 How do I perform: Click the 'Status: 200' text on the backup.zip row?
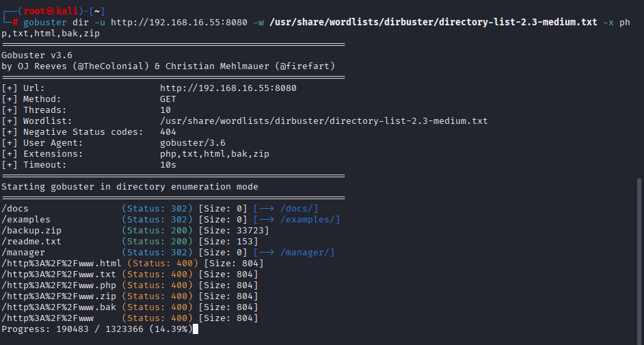tap(157, 231)
